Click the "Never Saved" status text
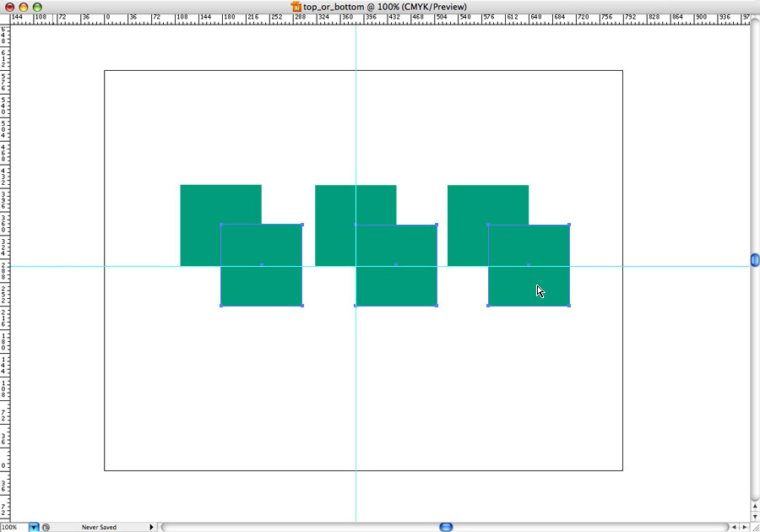Viewport: 760px width, 532px height. click(99, 527)
